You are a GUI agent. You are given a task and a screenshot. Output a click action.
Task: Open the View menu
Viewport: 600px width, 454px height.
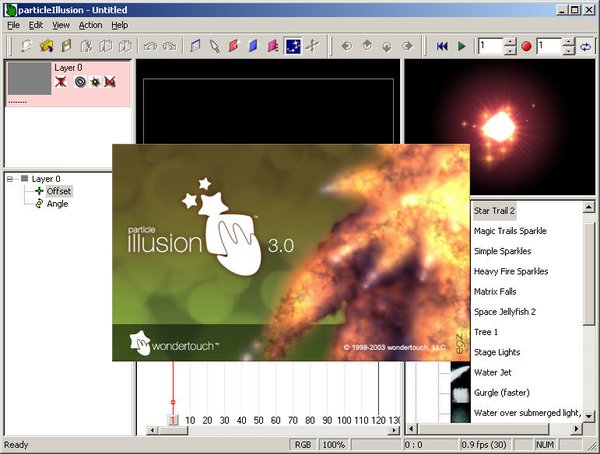tap(61, 24)
